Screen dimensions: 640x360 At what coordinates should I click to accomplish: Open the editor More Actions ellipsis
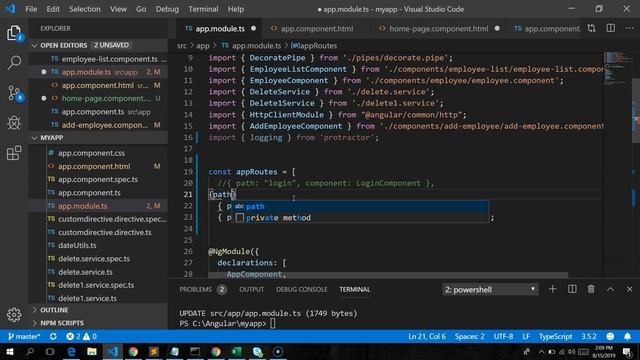click(x=629, y=28)
